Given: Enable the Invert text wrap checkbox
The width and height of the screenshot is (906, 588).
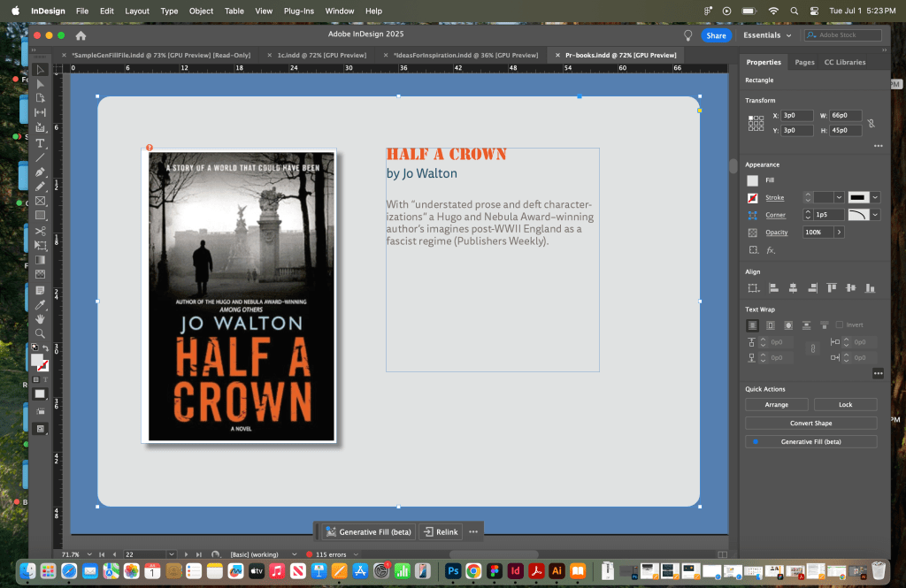Looking at the screenshot, I should [x=840, y=325].
